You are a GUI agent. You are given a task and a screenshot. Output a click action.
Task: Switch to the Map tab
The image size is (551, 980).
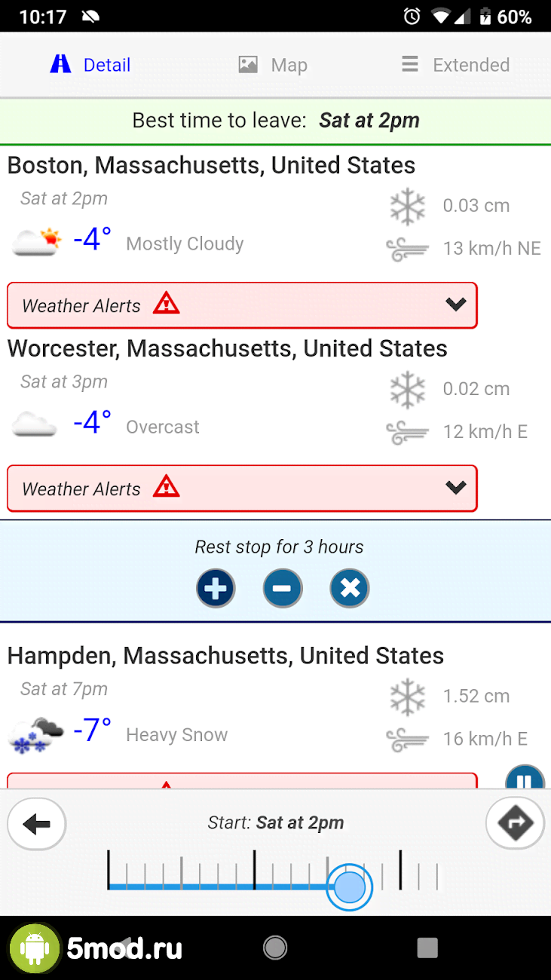273,65
